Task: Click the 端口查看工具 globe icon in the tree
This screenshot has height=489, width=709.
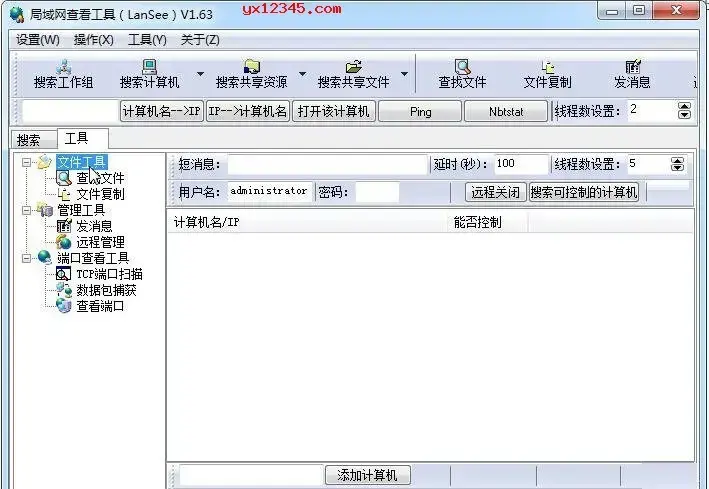Action: pos(45,258)
